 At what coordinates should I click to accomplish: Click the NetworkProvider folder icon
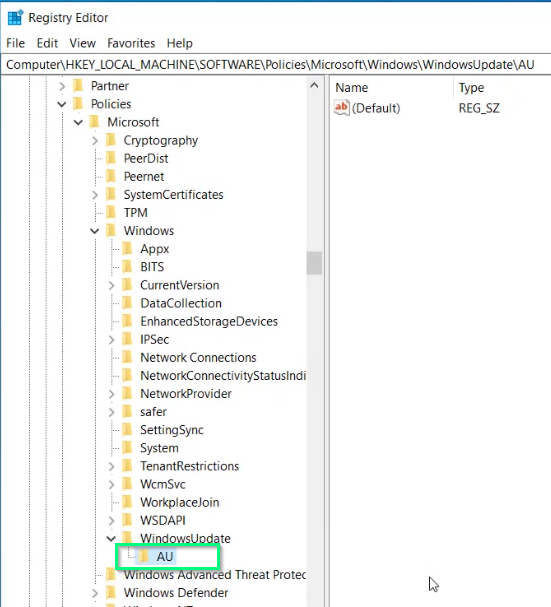pos(127,394)
